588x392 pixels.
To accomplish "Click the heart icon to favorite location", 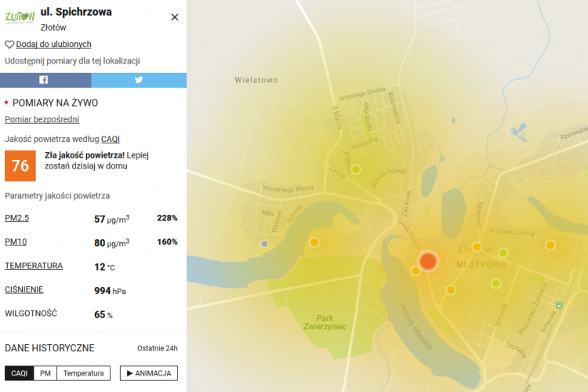I will pos(9,45).
